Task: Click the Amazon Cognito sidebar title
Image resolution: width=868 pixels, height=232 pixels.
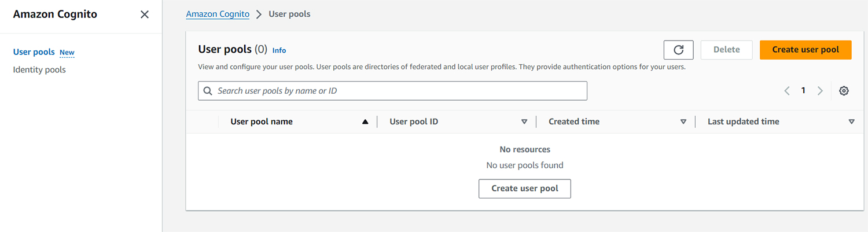Action: tap(55, 14)
